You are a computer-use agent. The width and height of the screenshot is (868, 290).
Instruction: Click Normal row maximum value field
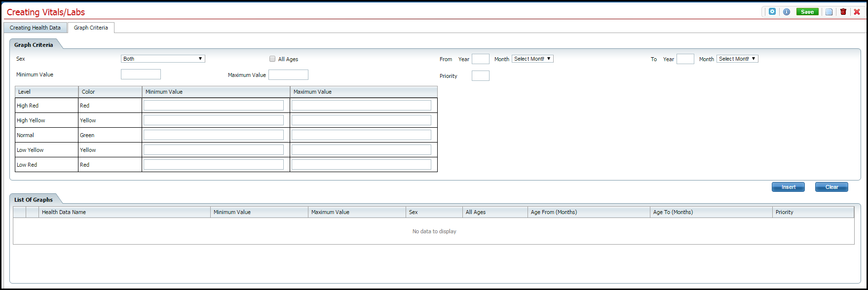point(361,135)
